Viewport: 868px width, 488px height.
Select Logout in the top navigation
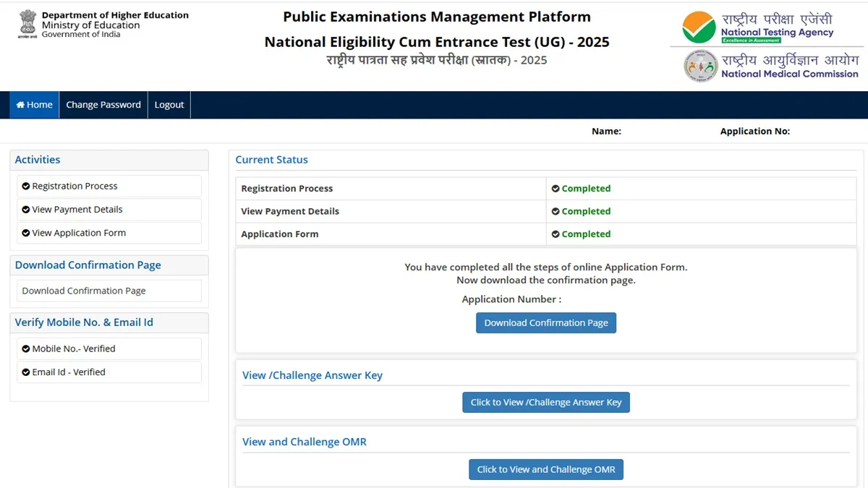tap(169, 105)
